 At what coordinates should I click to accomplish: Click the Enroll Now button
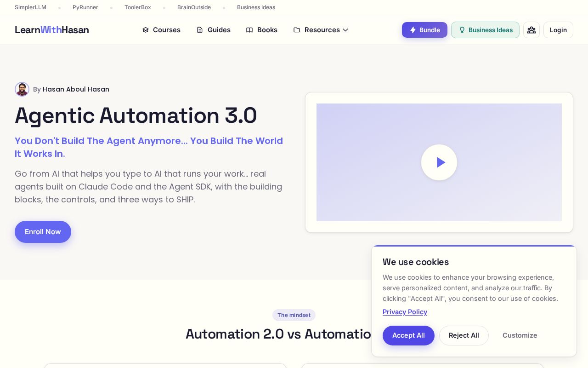tap(43, 232)
